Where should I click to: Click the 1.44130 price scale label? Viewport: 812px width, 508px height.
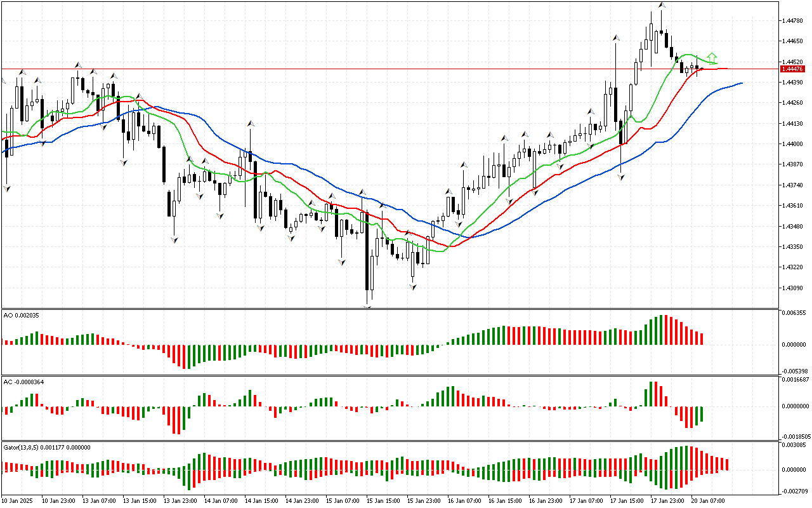coord(792,124)
